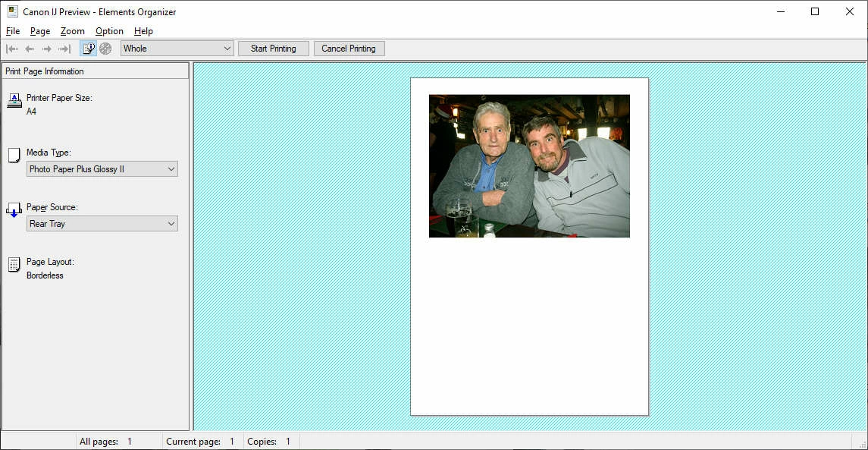
Task: Go to previous page arrow icon
Action: click(30, 49)
